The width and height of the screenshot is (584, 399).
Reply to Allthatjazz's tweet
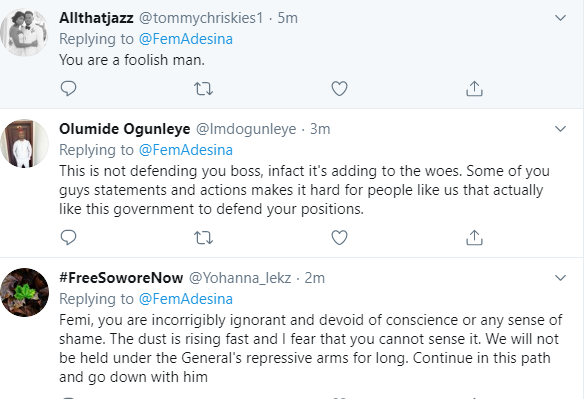tap(68, 89)
